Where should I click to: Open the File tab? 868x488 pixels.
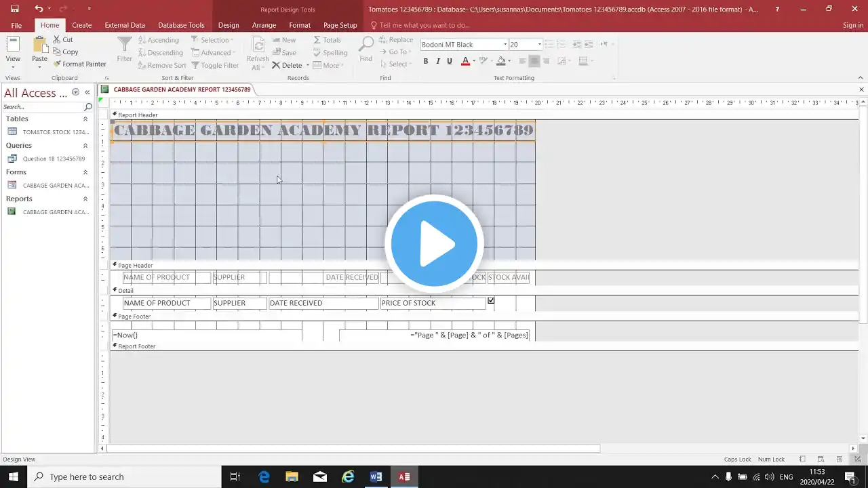click(16, 25)
